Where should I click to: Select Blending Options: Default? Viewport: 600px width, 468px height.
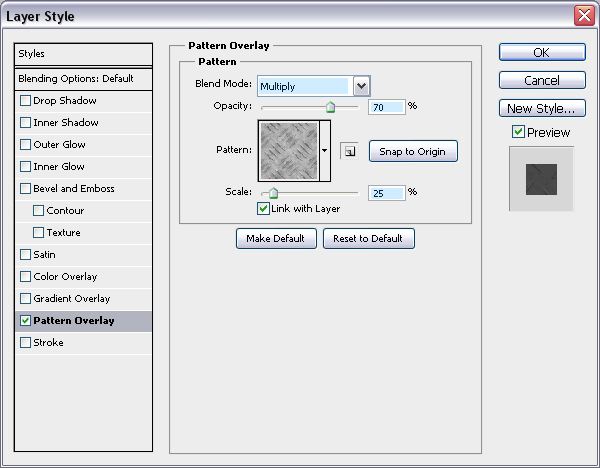75,78
